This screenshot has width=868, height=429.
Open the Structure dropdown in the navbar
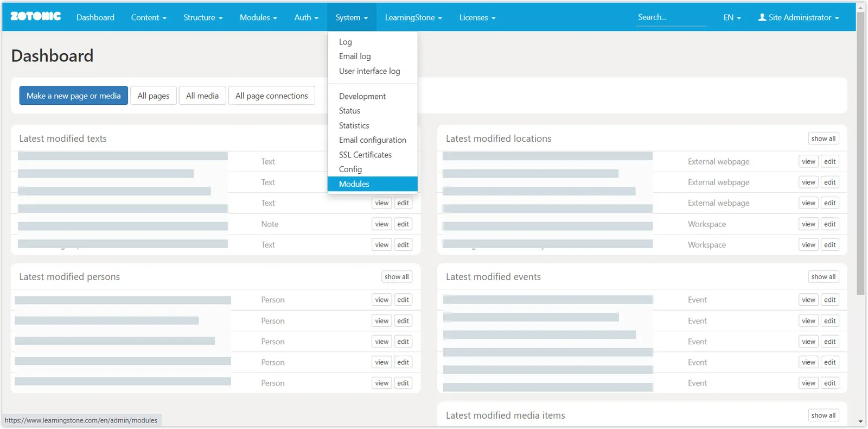pyautogui.click(x=203, y=17)
